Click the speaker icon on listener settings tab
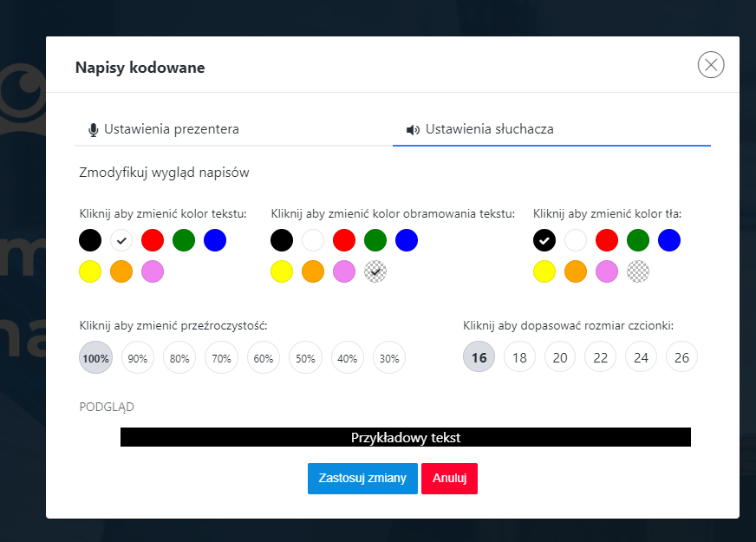756x542 pixels. point(413,128)
